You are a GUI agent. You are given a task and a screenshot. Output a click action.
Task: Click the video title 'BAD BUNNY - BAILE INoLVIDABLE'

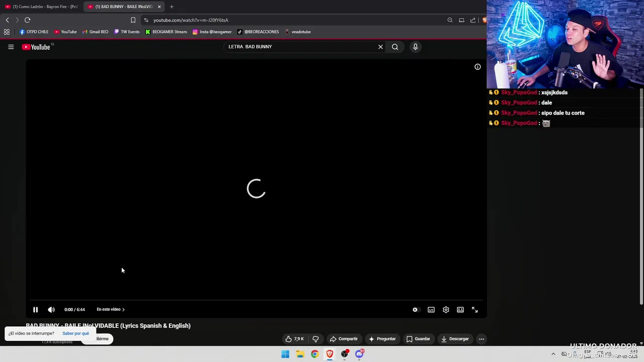pos(108,326)
